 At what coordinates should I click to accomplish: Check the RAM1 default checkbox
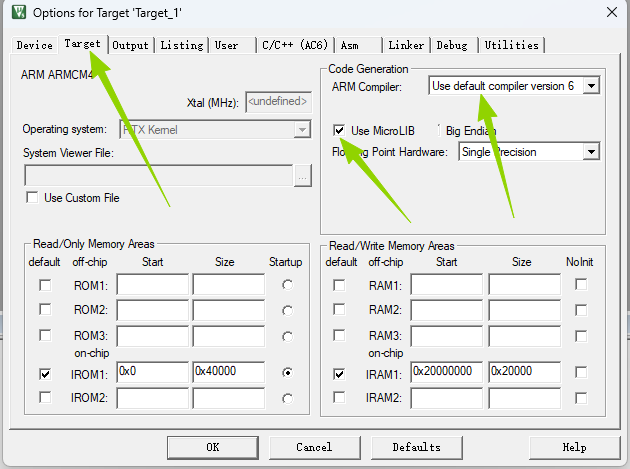(x=339, y=285)
